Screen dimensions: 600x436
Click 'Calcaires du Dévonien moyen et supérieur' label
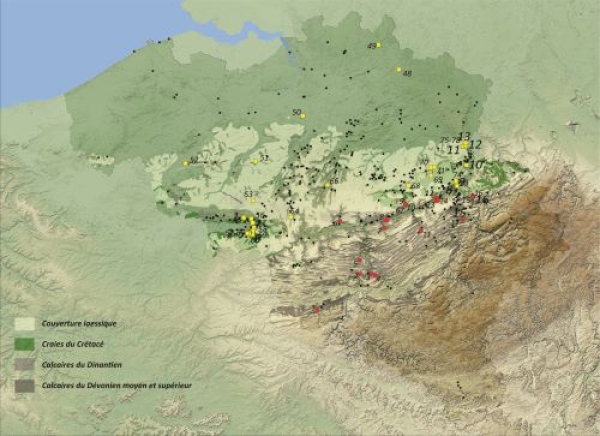117,385
